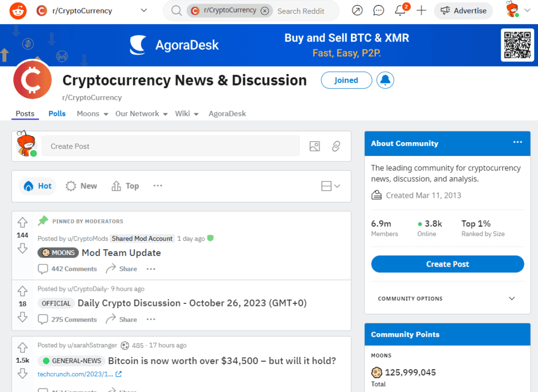Switch to the Polls tab
This screenshot has width=538, height=392.
(x=57, y=114)
